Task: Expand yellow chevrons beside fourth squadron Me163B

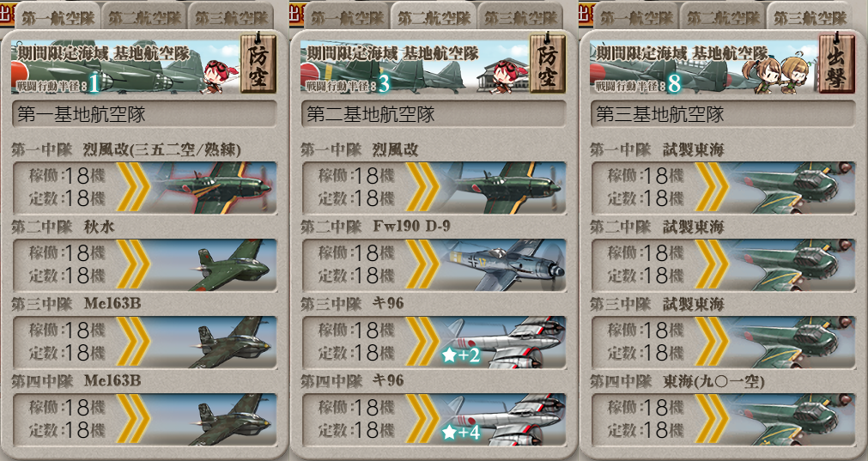Action: pyautogui.click(x=133, y=420)
